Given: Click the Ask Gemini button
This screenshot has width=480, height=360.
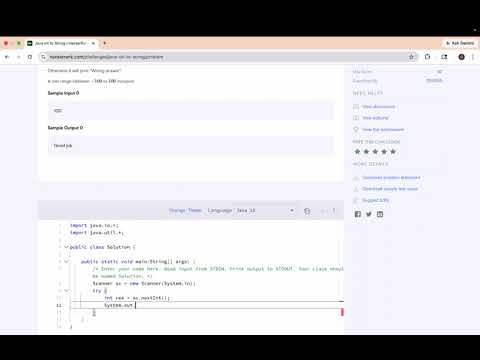Looking at the screenshot, I should click(460, 43).
